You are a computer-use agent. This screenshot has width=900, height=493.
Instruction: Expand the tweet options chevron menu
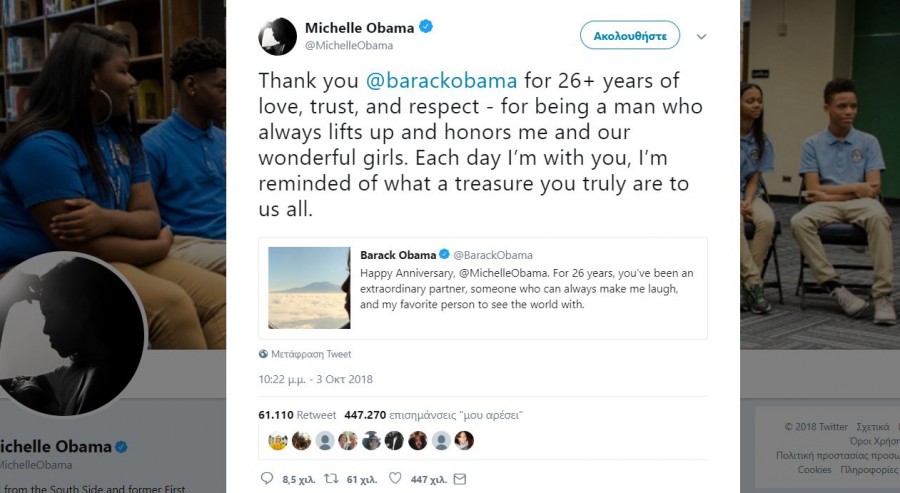[701, 36]
